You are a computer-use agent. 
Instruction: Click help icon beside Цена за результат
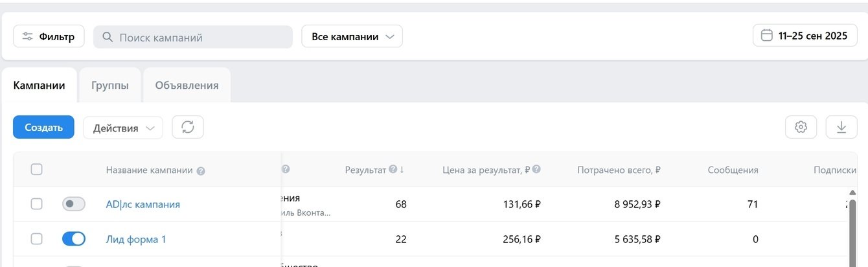(536, 170)
